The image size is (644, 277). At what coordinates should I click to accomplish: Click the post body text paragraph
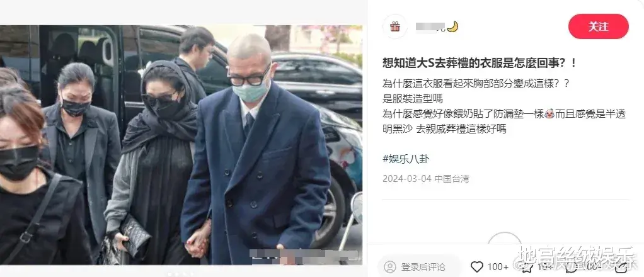504,106
